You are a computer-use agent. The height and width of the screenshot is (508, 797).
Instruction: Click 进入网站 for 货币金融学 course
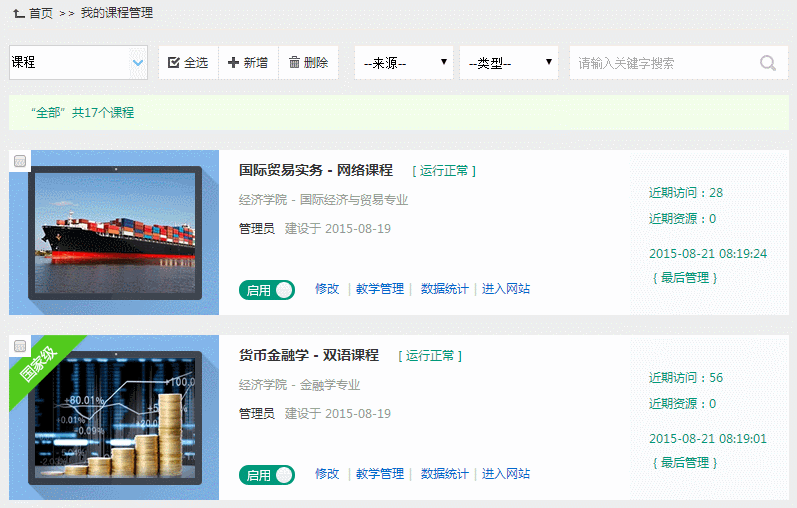506,474
